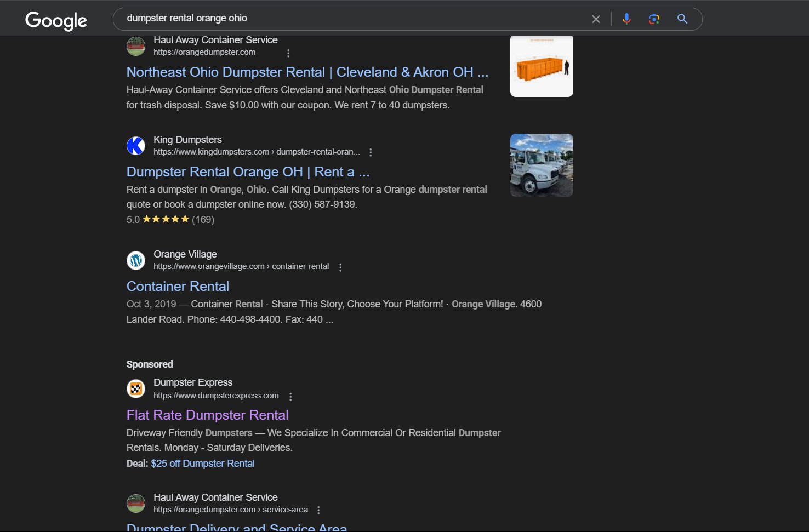Click the orange dumpster thumbnail image
809x532 pixels.
coord(541,66)
